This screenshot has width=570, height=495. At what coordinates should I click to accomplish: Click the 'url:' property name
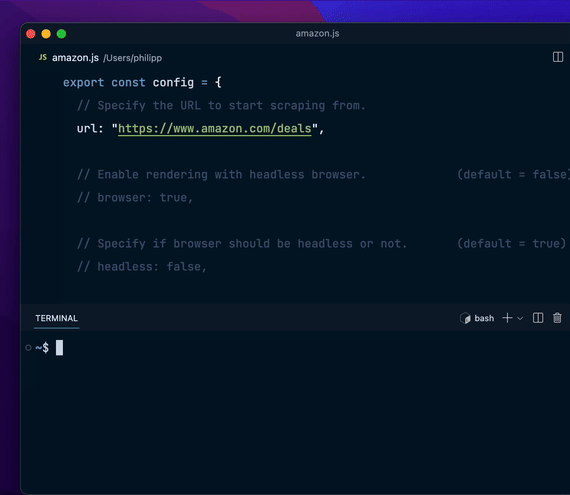[x=90, y=129]
